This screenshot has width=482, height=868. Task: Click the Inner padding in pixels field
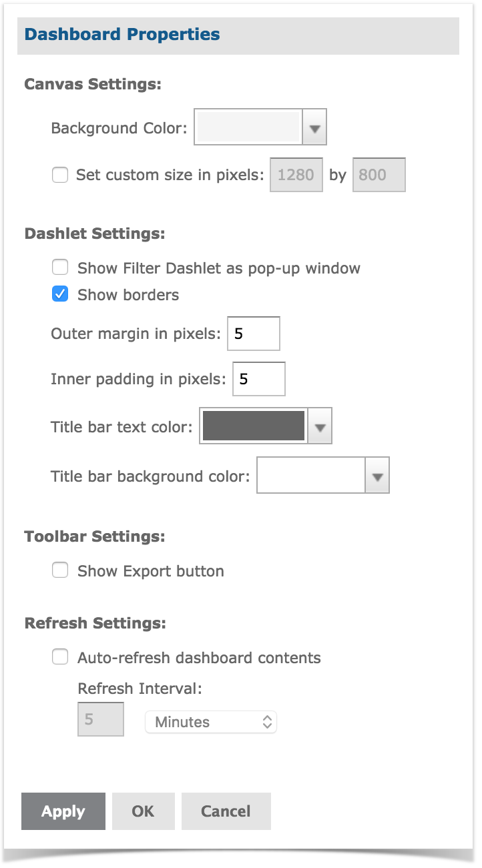pyautogui.click(x=259, y=379)
